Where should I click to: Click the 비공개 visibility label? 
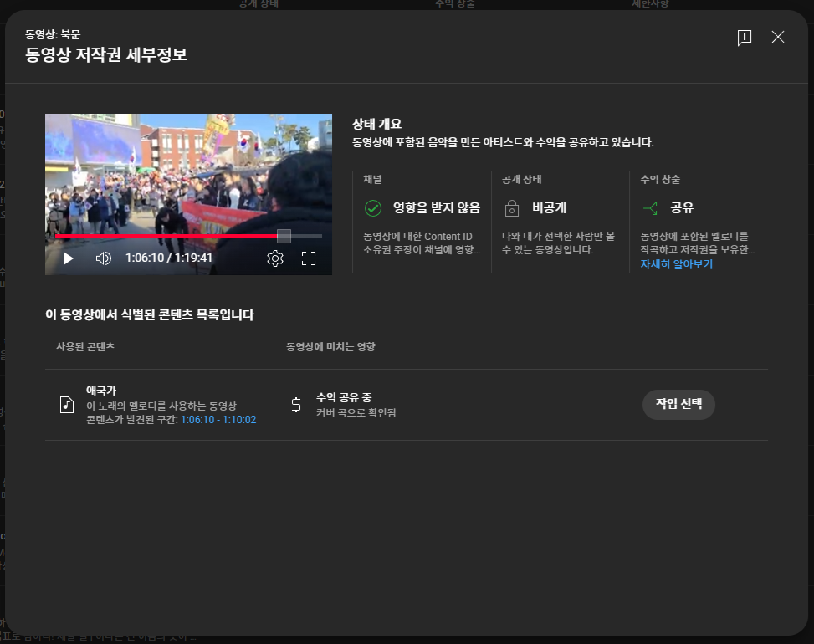coord(550,207)
